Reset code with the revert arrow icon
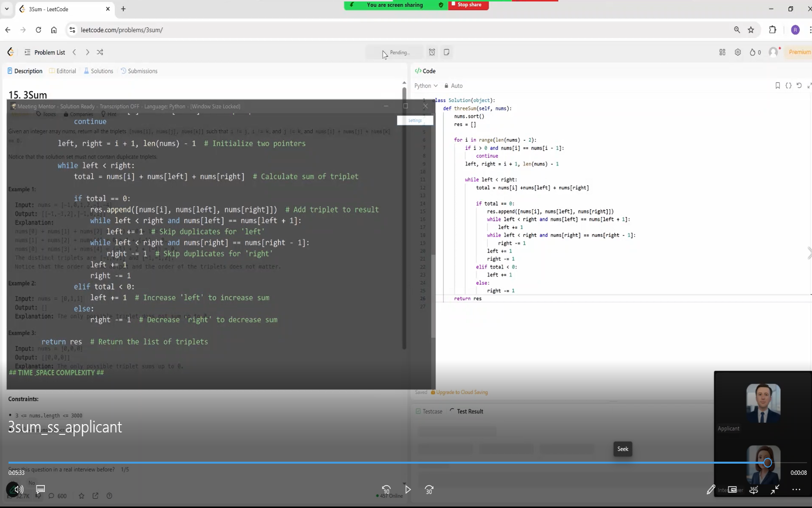Screen dimensions: 812x508 (x=799, y=85)
